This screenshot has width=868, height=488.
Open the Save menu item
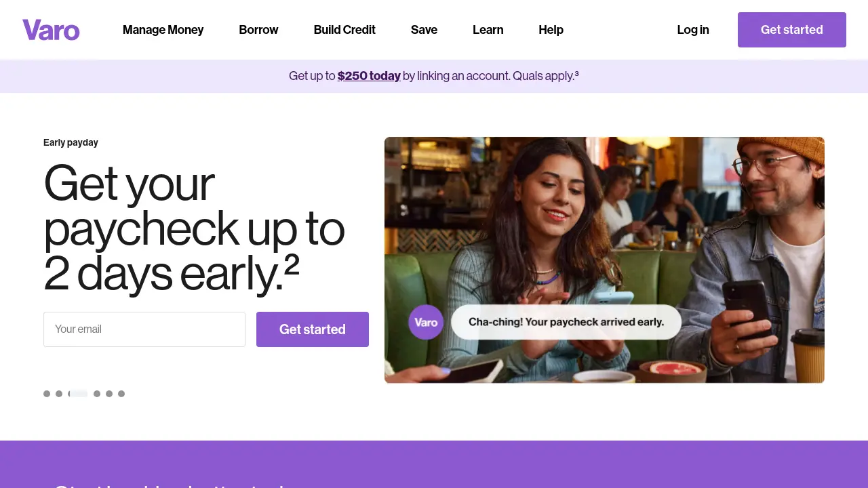(424, 30)
